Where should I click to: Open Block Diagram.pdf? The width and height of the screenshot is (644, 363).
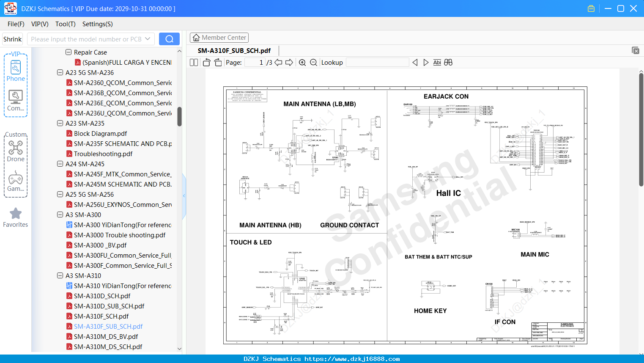[96, 133]
